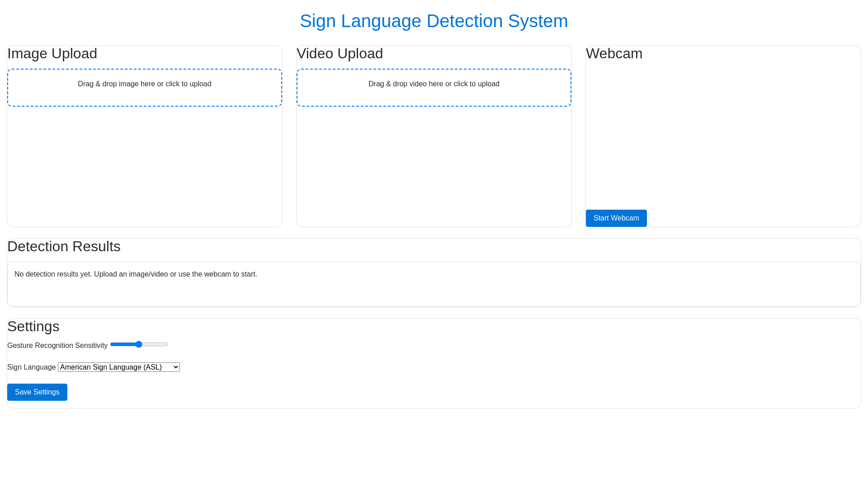Click the Start Webcam button
The image size is (868, 488).
coord(616,218)
